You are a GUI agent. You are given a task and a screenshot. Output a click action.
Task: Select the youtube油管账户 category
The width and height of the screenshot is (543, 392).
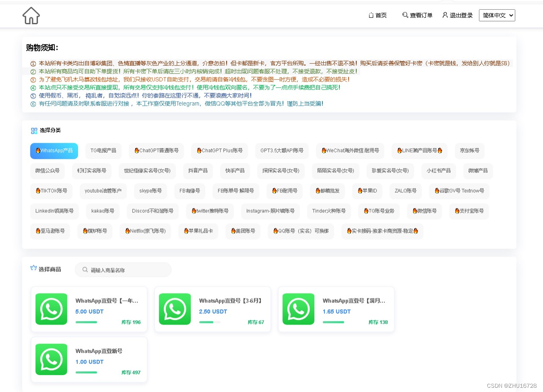103,191
